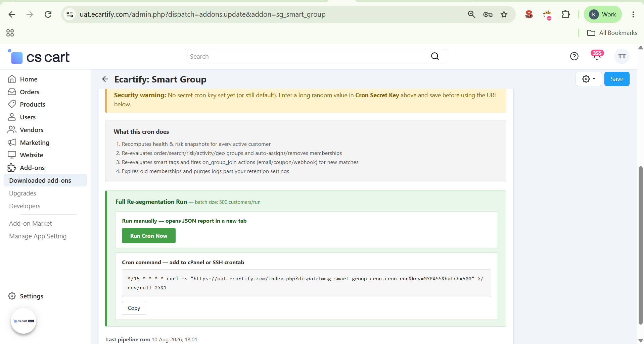This screenshot has height=344, width=644.
Task: Open notifications bell with 355 badge
Action: point(597,56)
